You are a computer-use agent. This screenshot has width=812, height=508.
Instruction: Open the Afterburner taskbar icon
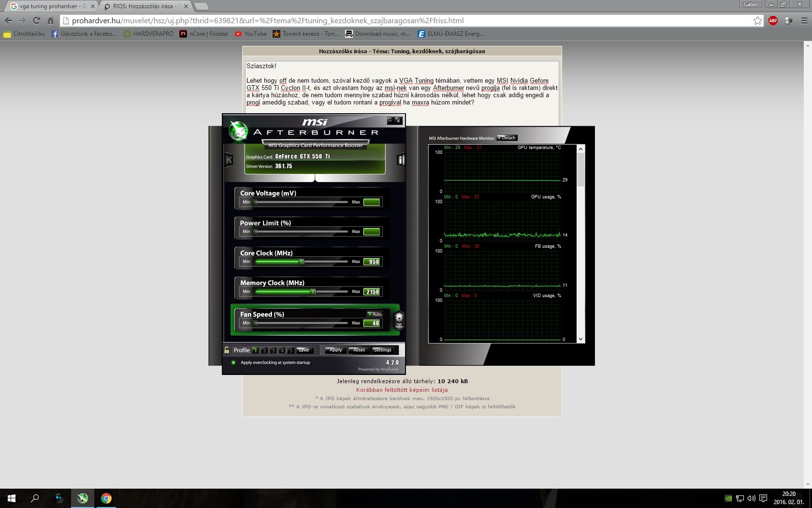[x=83, y=498]
